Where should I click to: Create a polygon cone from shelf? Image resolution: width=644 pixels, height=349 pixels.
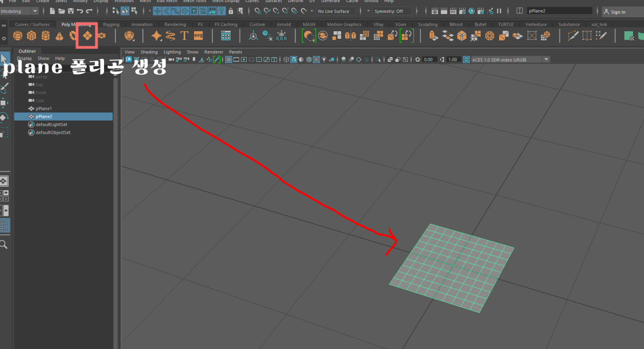[x=60, y=36]
